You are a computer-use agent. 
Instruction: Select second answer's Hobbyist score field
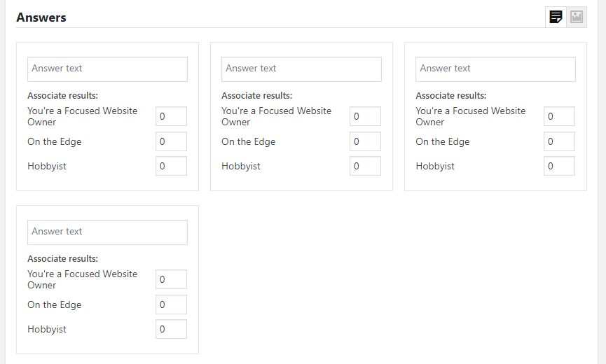point(365,166)
